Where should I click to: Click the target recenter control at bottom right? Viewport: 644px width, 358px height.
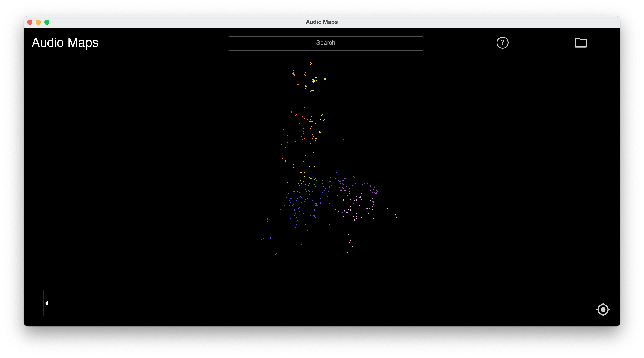[603, 309]
